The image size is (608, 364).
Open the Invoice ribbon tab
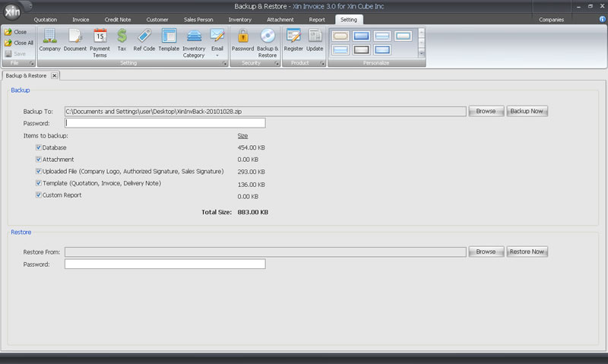(x=81, y=20)
